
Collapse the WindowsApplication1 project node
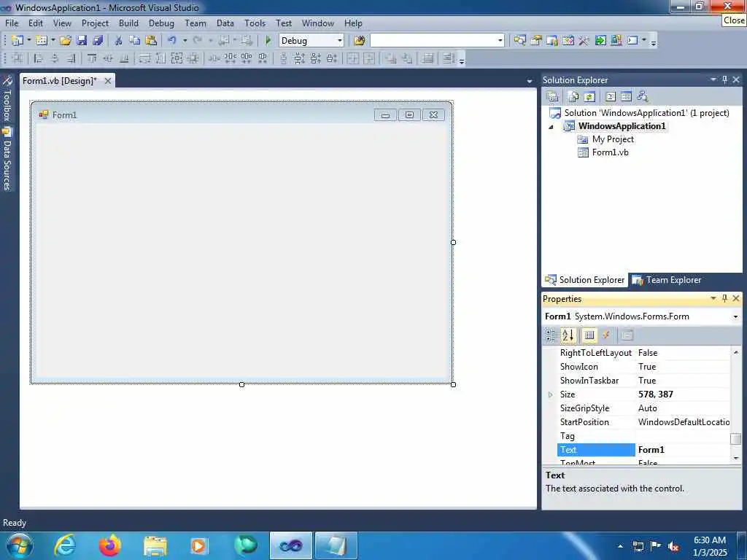click(551, 127)
